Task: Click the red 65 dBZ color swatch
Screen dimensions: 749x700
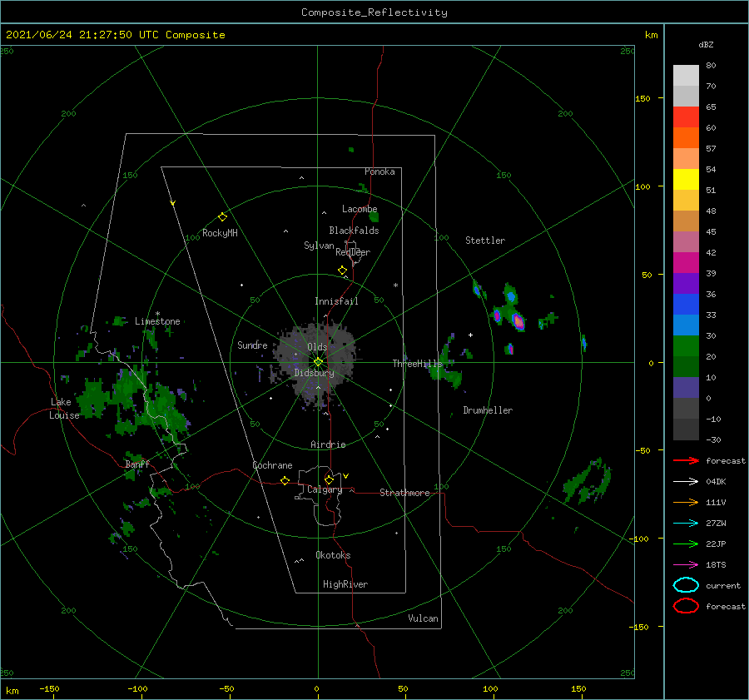Action: click(686, 117)
